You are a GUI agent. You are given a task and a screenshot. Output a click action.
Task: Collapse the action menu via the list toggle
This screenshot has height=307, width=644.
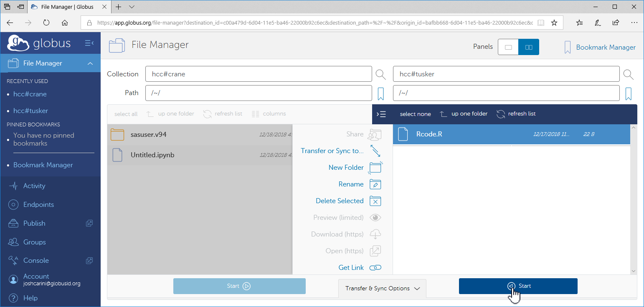pyautogui.click(x=381, y=114)
